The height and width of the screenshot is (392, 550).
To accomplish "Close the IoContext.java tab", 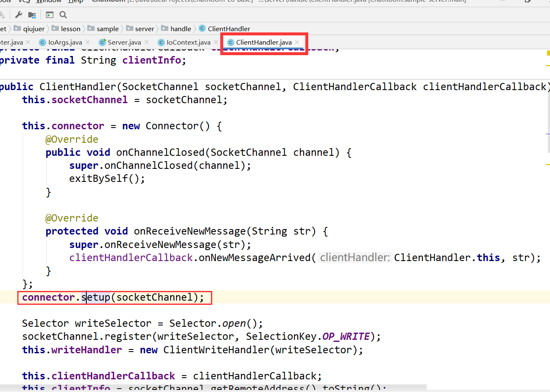I will (x=216, y=42).
